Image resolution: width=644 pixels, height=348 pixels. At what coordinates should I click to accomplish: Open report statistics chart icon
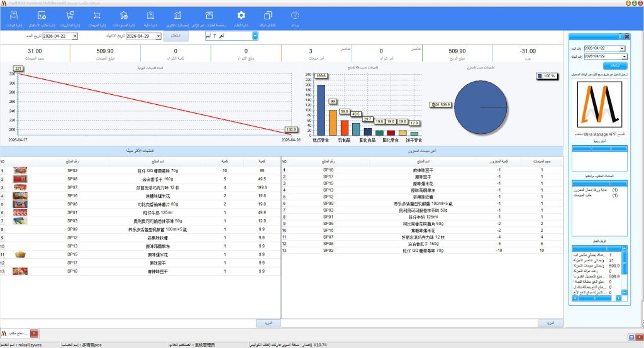pyautogui.click(x=177, y=16)
